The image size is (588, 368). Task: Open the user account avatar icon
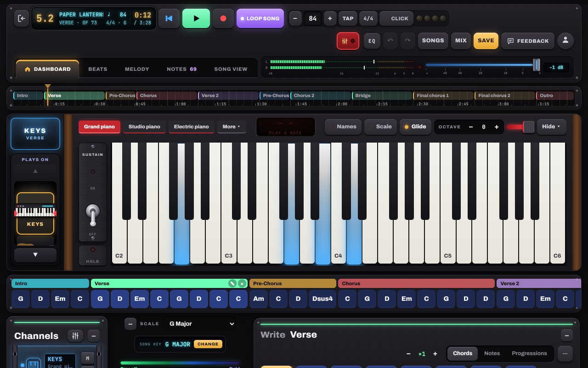point(565,40)
